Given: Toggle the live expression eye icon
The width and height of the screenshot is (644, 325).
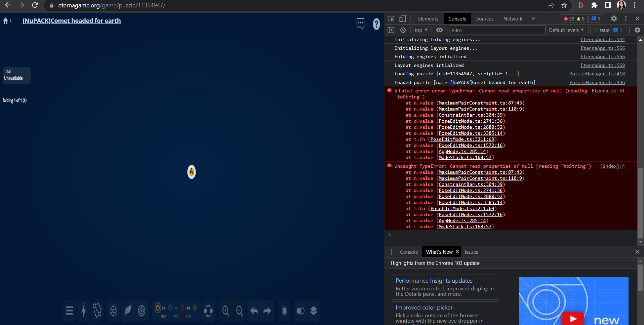Looking at the screenshot, I should 439,30.
